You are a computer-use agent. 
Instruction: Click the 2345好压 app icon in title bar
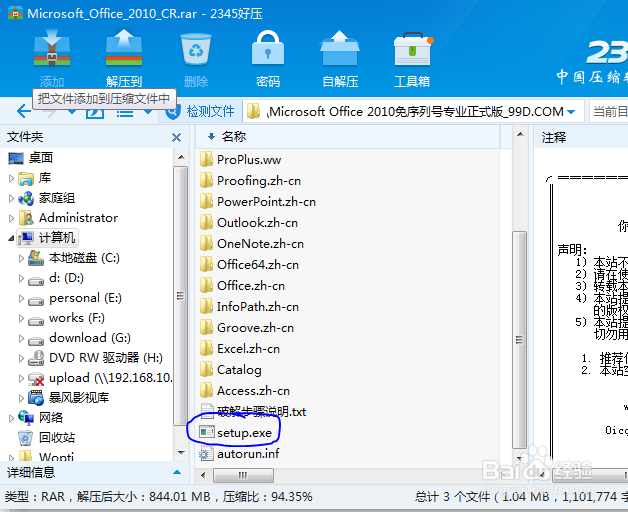click(15, 13)
